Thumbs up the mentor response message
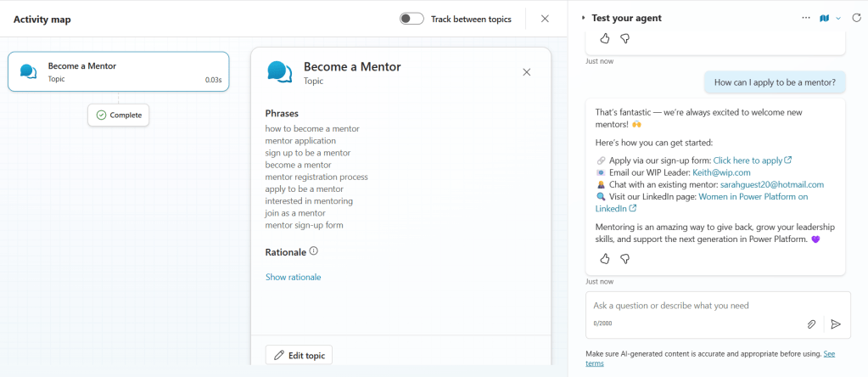 click(605, 258)
